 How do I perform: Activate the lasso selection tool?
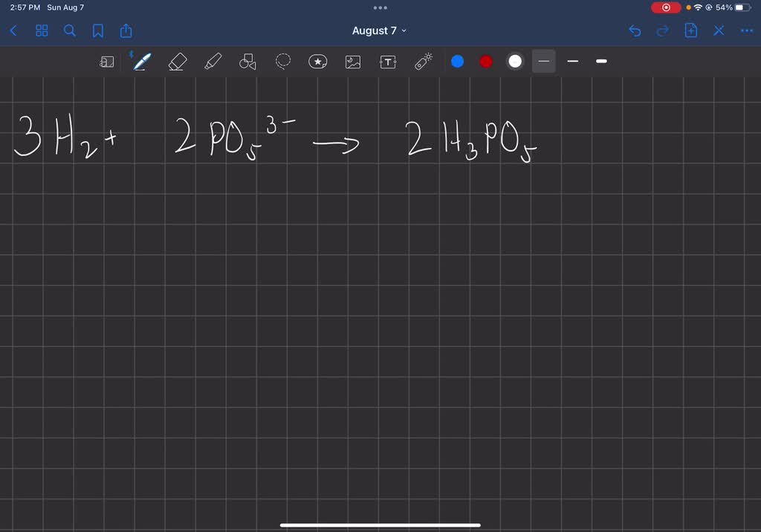pos(282,62)
